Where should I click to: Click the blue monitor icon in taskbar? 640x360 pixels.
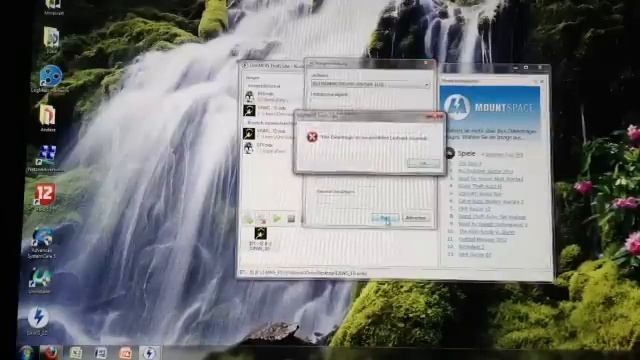point(100,353)
